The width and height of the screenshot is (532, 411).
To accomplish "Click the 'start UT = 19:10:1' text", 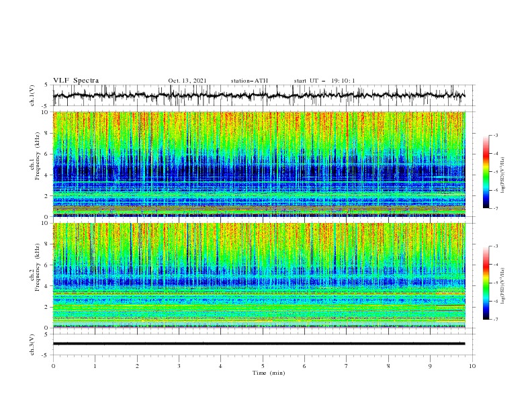I will (324, 81).
